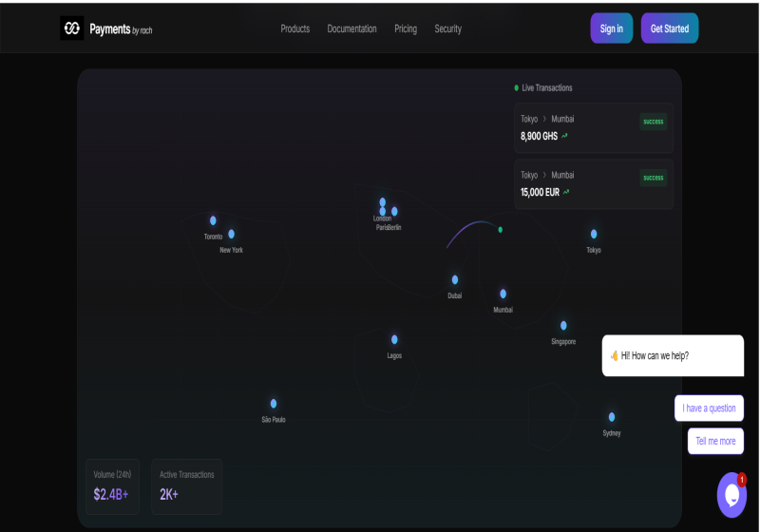Viewport: 760px width, 532px height.
Task: Go to Documentation in navigation
Action: pos(351,28)
